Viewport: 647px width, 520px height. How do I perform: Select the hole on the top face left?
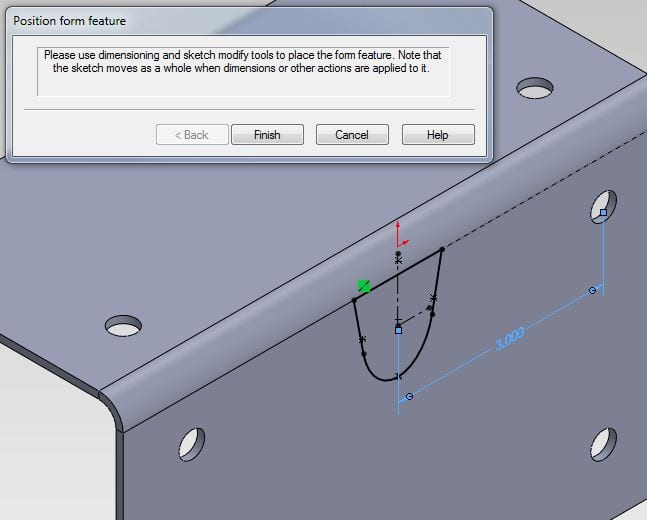(x=123, y=326)
